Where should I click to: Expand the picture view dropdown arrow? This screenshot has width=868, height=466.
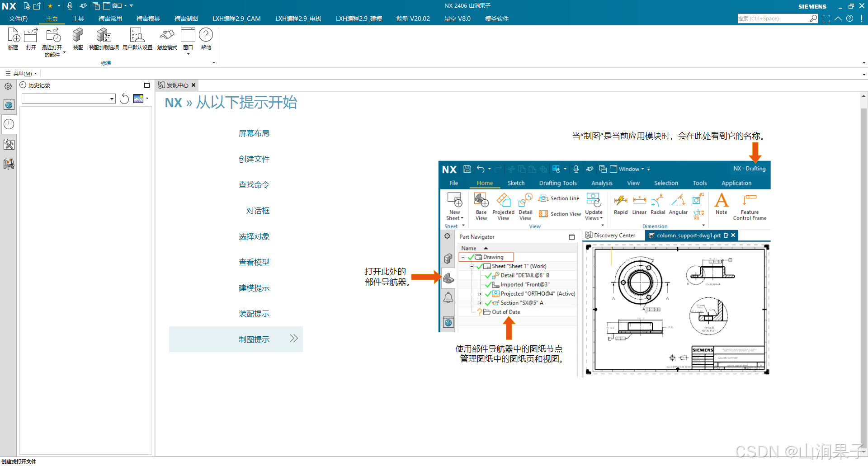click(x=147, y=99)
